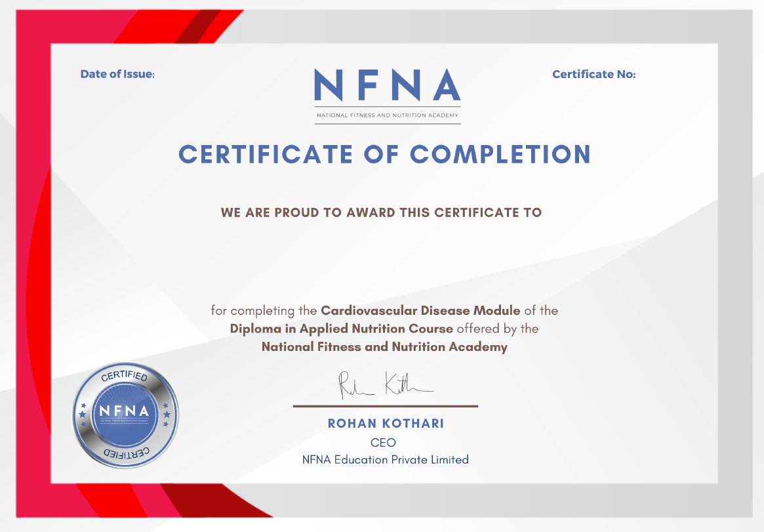Click 'WE ARE PROUD TO AWARD THIS CERTIFICATE TO'
Image resolution: width=764 pixels, height=532 pixels.
tap(381, 213)
